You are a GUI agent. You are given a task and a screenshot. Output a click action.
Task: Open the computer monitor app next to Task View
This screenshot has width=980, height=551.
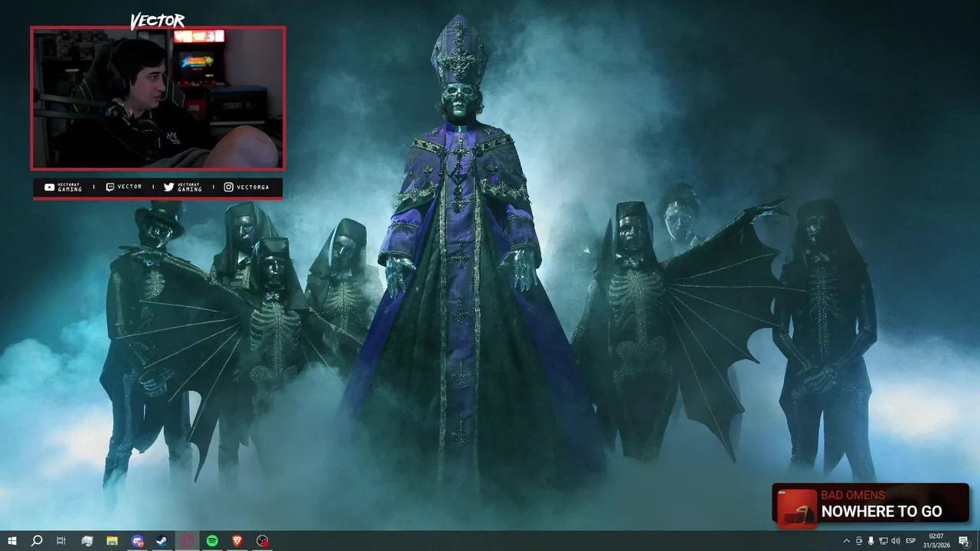pyautogui.click(x=87, y=541)
